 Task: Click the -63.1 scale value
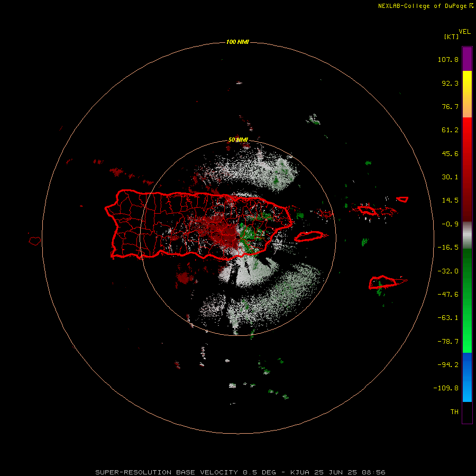tap(448, 318)
